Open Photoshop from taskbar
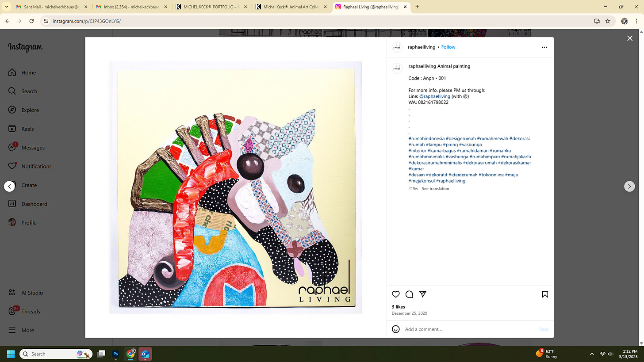The image size is (644, 362). [x=116, y=354]
